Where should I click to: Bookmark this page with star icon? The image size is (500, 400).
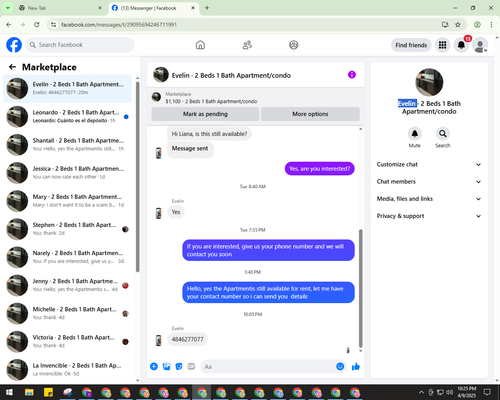(x=458, y=25)
